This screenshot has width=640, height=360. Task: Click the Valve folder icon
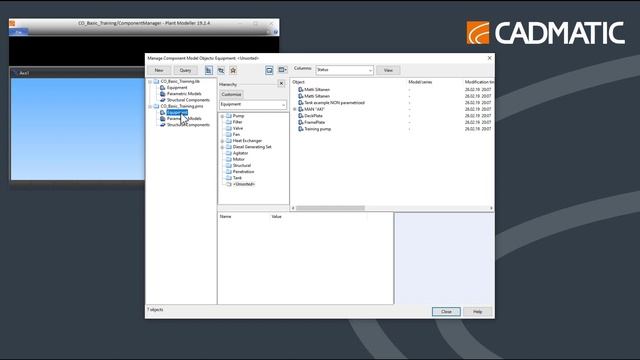pos(229,128)
